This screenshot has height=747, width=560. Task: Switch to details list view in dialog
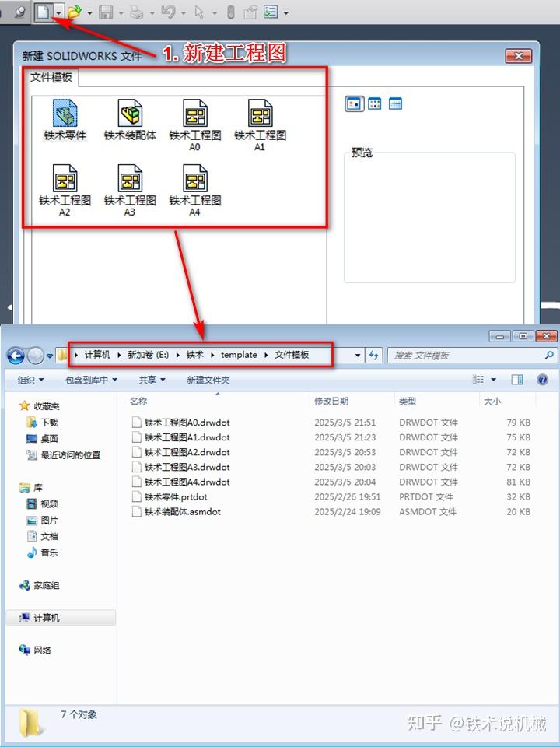tap(395, 103)
